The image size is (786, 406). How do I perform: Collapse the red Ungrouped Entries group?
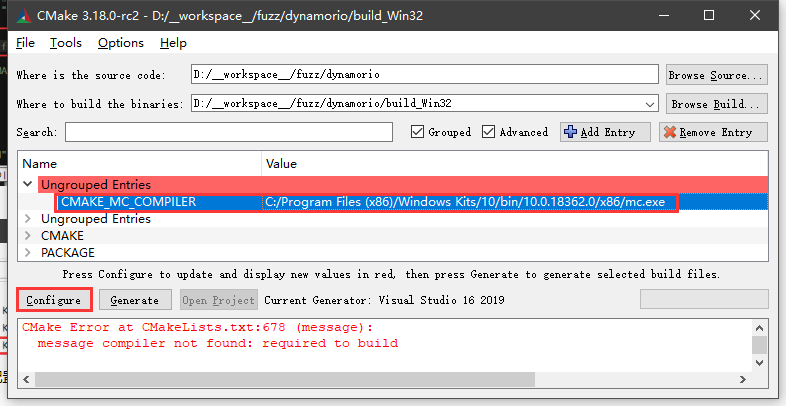click(x=28, y=184)
